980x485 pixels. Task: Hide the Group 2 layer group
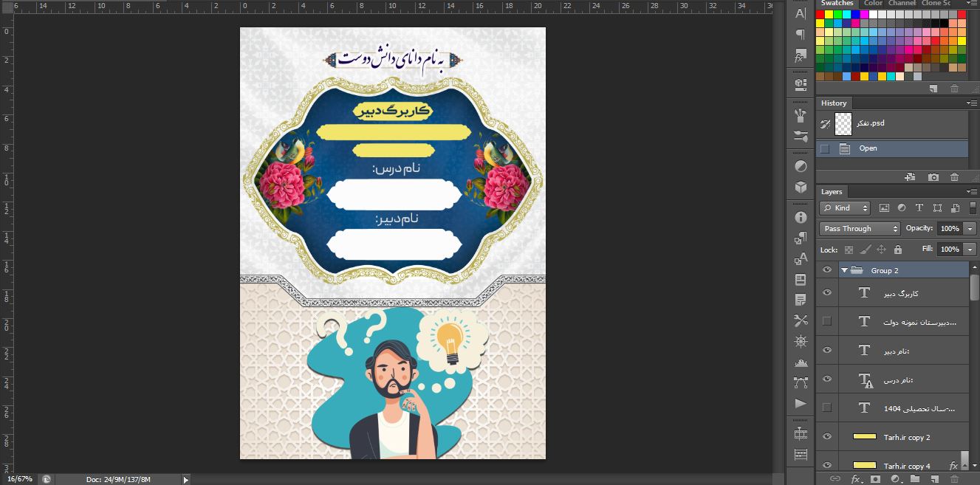pyautogui.click(x=827, y=270)
